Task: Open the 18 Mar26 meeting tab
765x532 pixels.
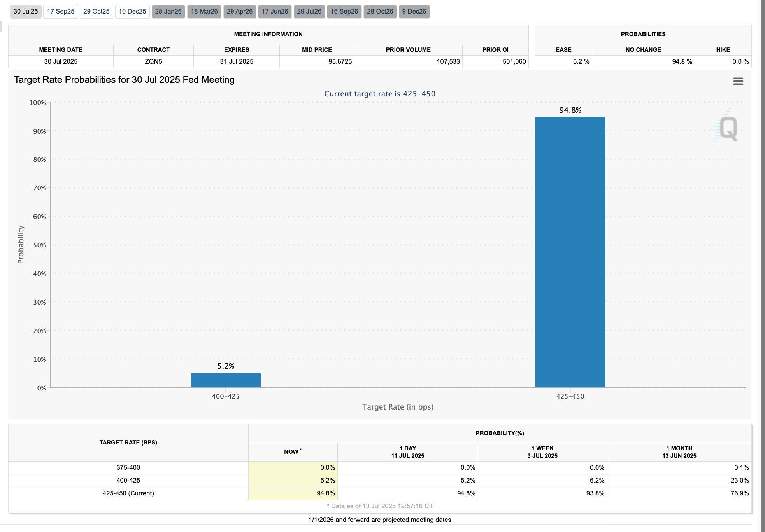Action: pyautogui.click(x=204, y=12)
